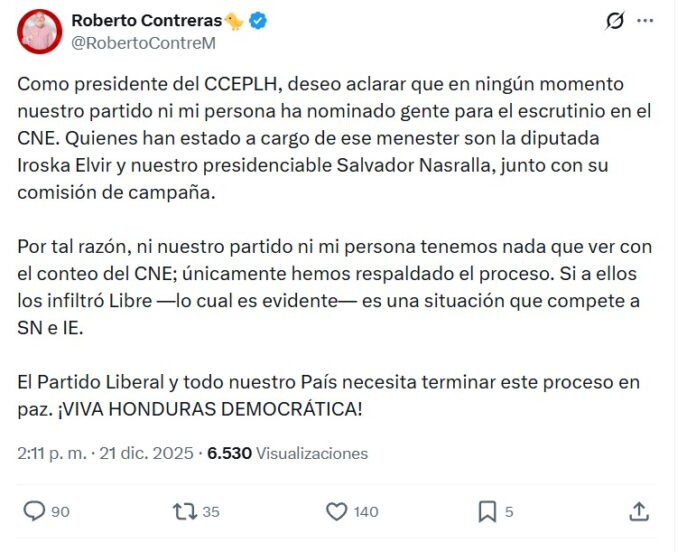Click the 5 bookmarks count
Viewport: 696px width, 552px height.
(x=509, y=511)
